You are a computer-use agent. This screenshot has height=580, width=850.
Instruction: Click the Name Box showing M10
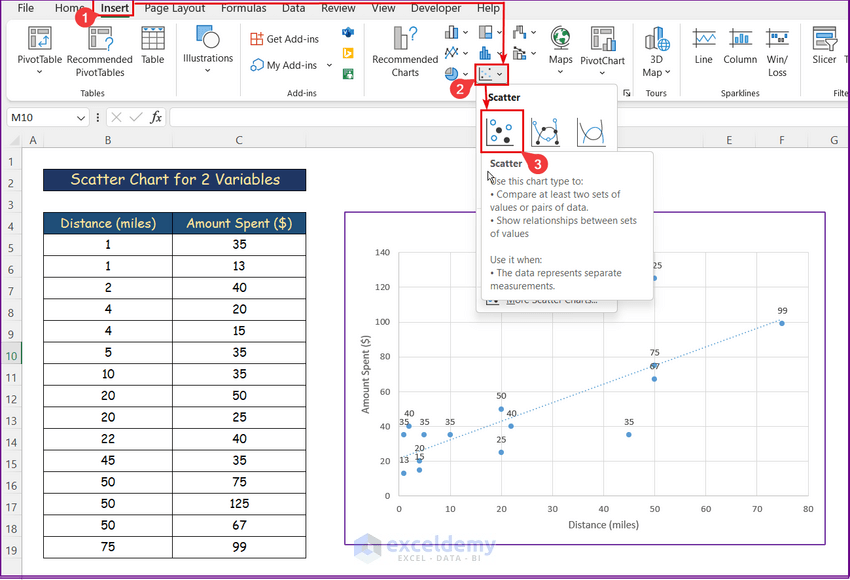45,117
